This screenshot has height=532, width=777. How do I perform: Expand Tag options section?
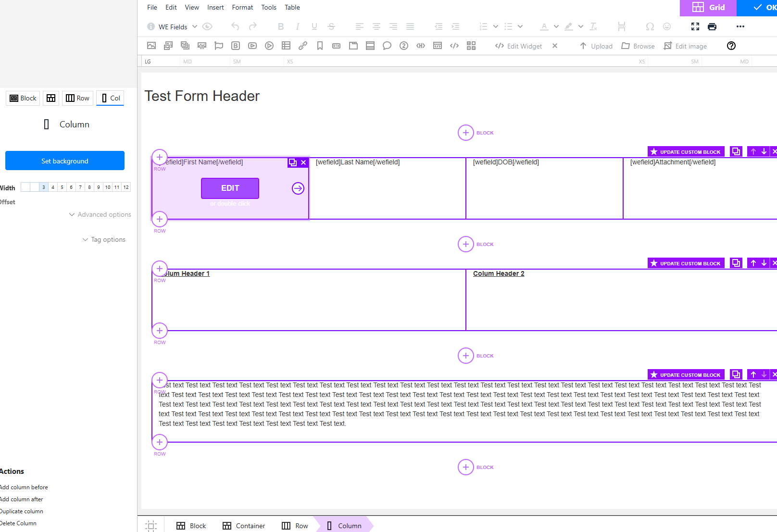[104, 240]
